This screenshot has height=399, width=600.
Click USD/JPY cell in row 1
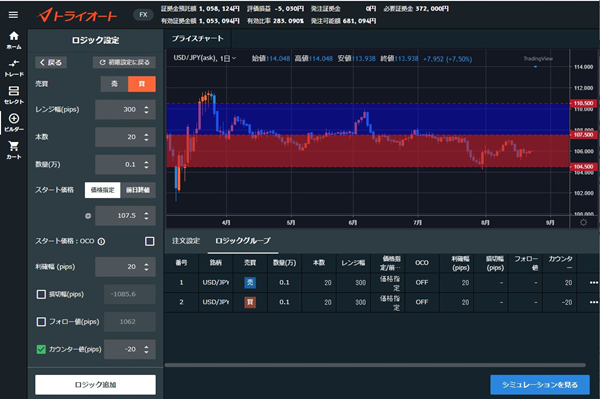coord(215,283)
